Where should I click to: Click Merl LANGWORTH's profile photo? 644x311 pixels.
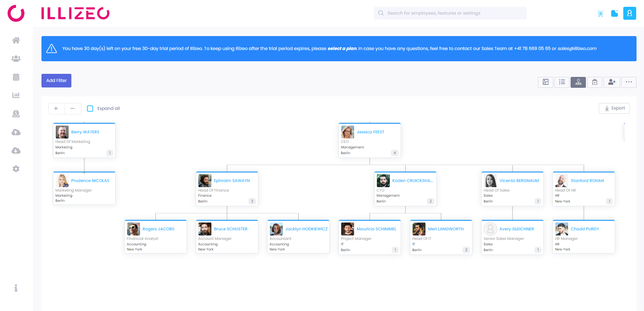point(419,229)
